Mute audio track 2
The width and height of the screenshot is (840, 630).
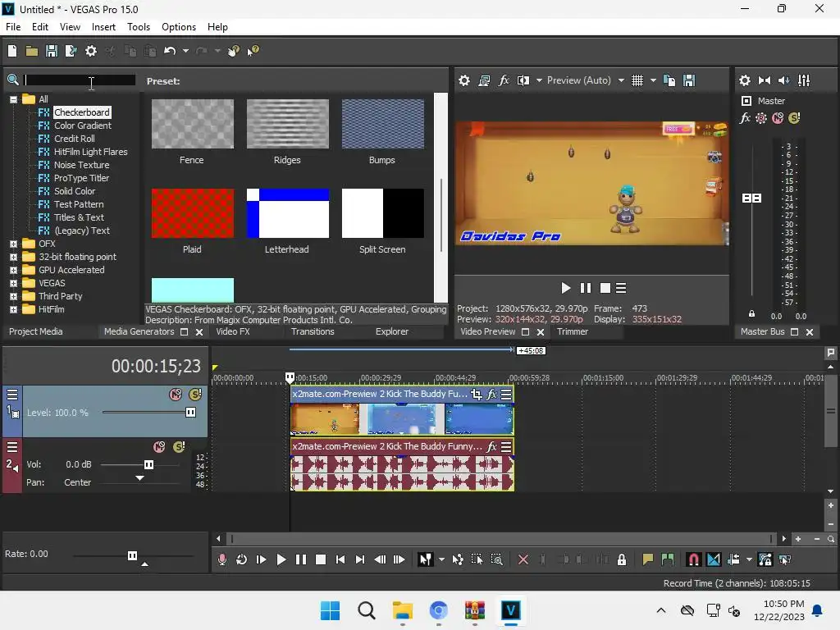tap(159, 447)
